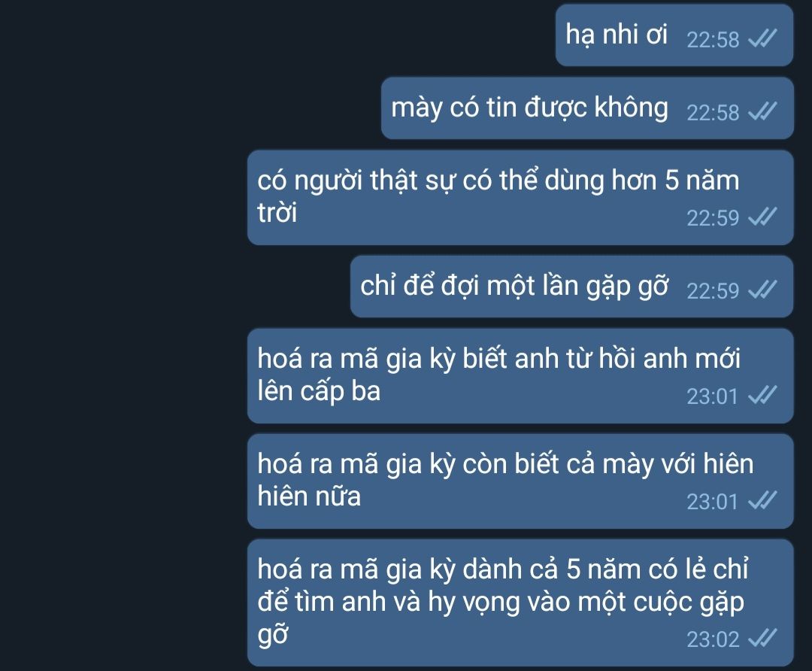Click the 22:58 timestamp on first message
Image resolution: width=812 pixels, height=671 pixels.
pos(713,40)
